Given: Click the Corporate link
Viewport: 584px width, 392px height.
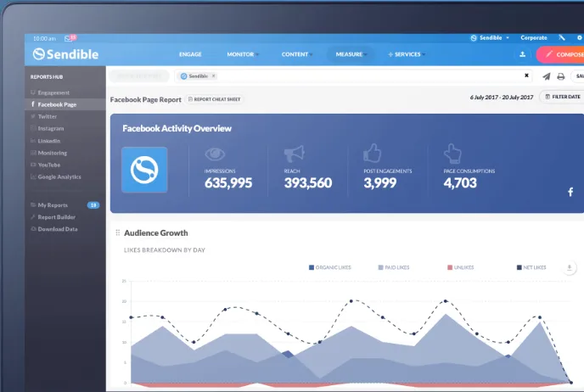Looking at the screenshot, I should [x=534, y=38].
